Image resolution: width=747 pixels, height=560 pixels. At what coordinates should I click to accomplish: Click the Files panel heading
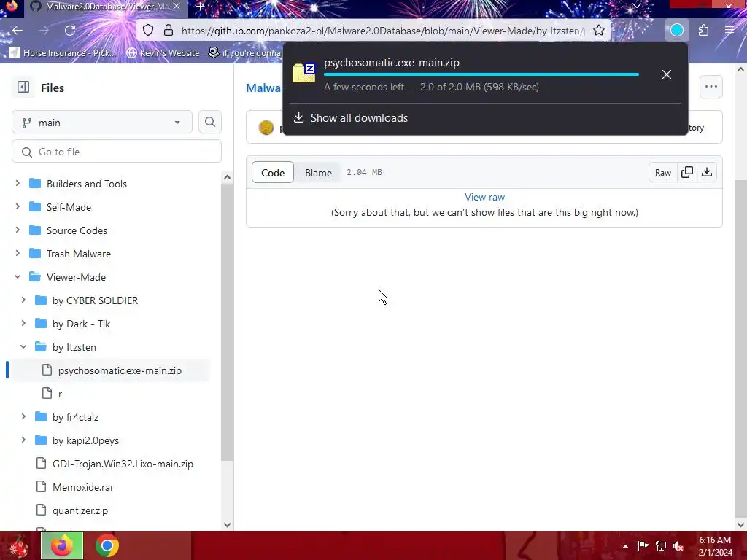tap(53, 87)
